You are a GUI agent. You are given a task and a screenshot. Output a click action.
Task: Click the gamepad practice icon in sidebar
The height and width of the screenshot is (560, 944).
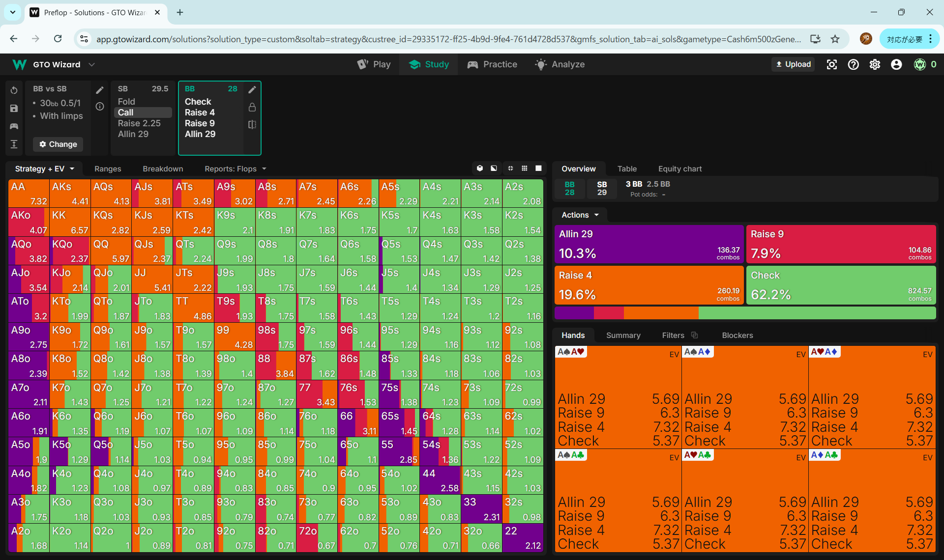click(14, 126)
